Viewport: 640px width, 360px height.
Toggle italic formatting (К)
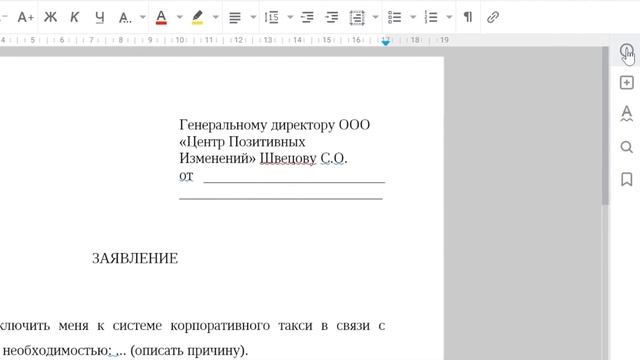[74, 17]
